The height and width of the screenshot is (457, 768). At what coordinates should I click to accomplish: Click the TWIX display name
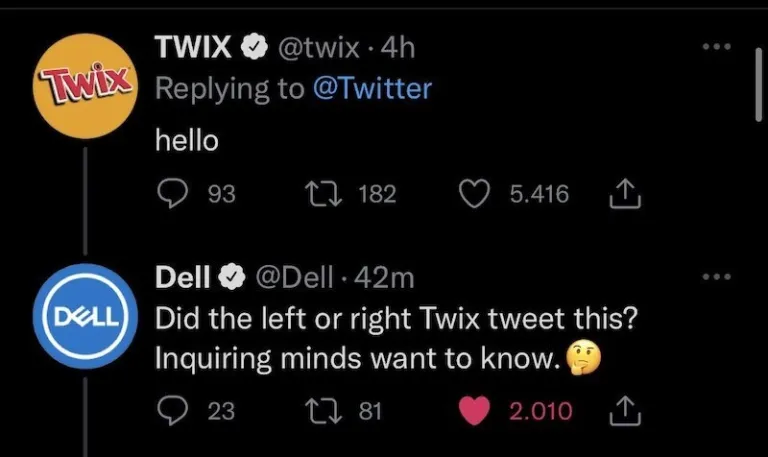(x=194, y=45)
